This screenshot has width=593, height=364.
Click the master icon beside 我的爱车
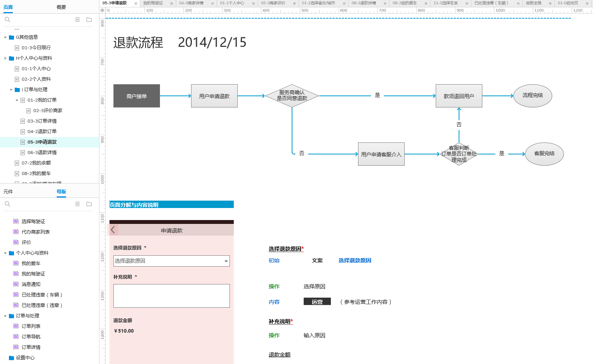click(x=16, y=263)
